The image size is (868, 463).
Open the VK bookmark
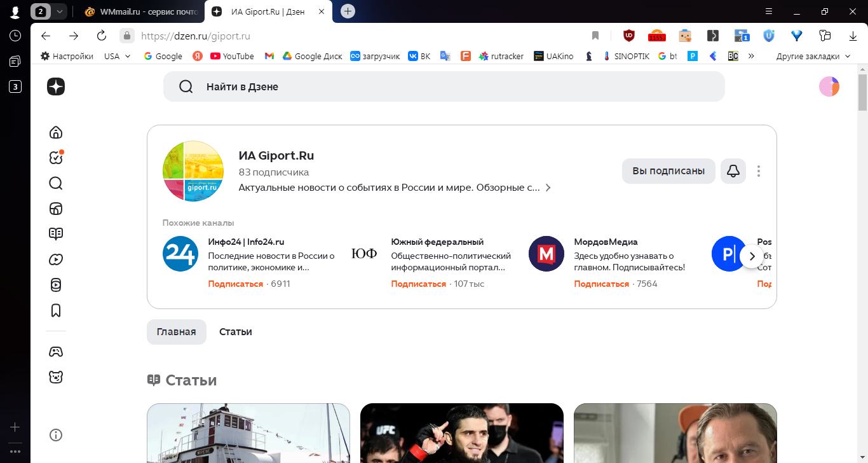coord(419,56)
